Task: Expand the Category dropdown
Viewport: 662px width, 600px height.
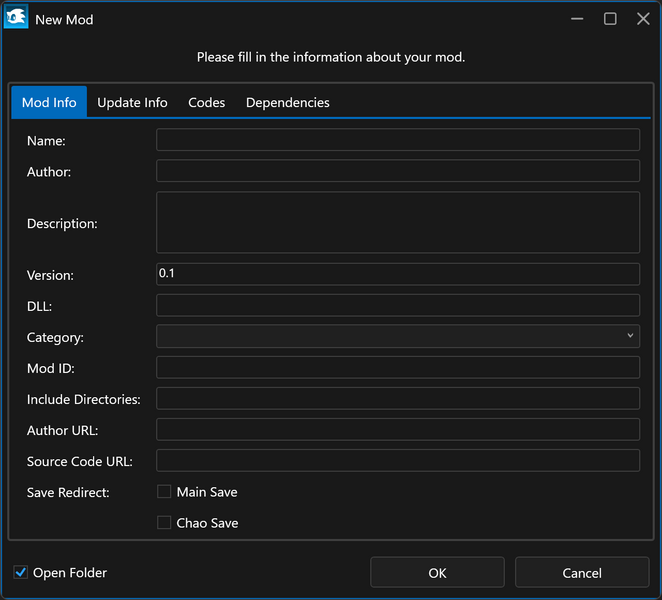Action: coord(398,336)
